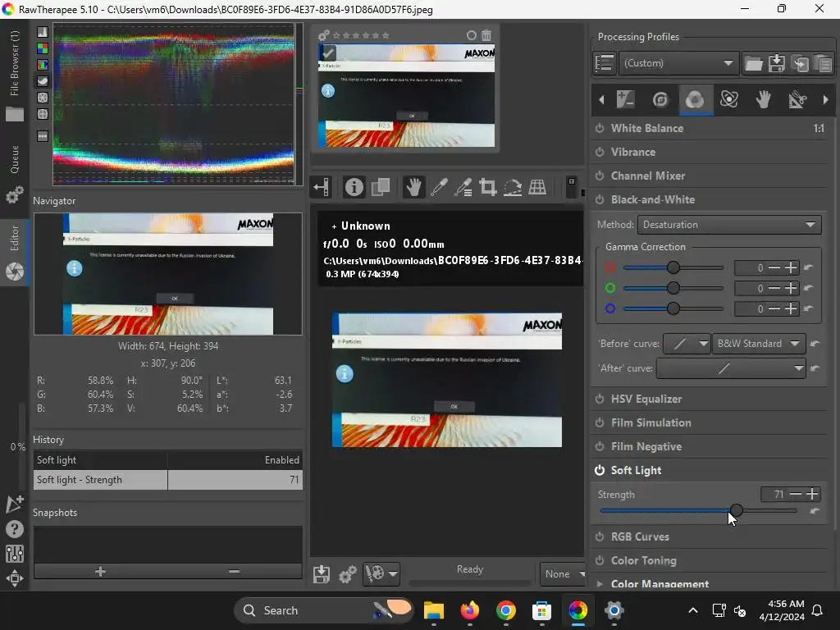The height and width of the screenshot is (630, 840).
Task: Select the Hand navigation tool
Action: click(413, 187)
